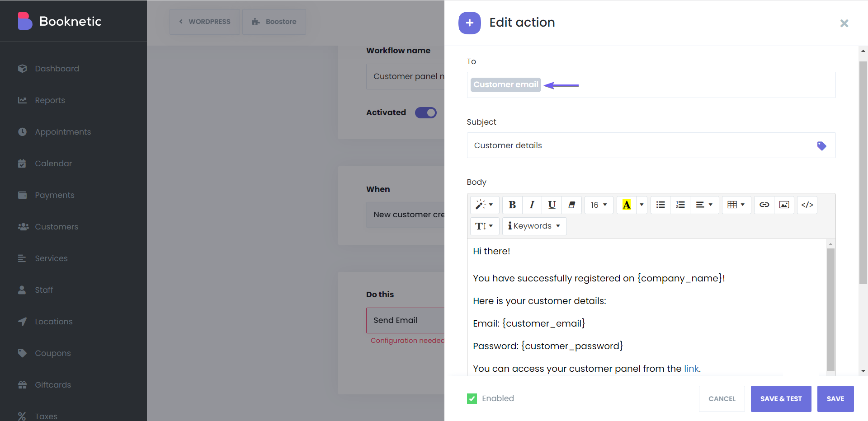Uncheck the Enabled checkbox
This screenshot has height=421, width=868.
(472, 398)
